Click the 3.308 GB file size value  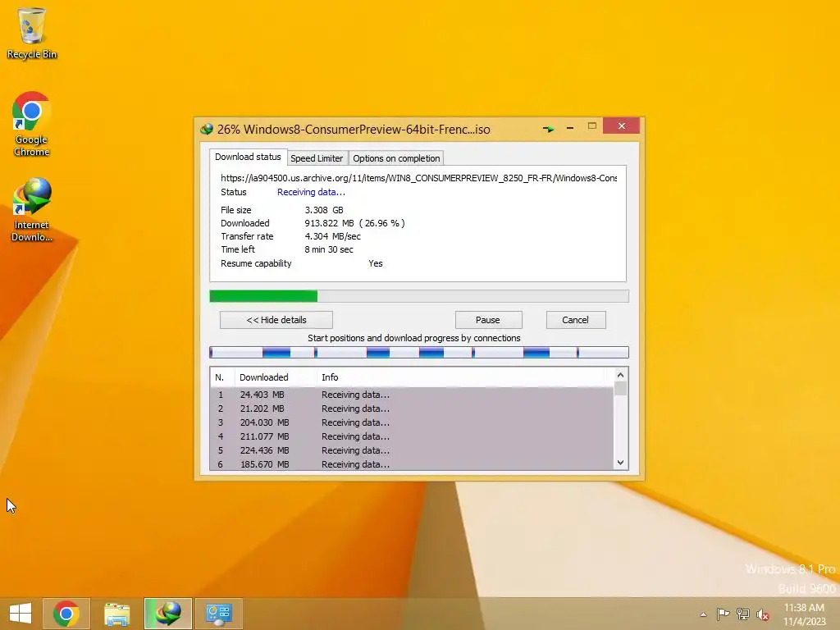tap(324, 210)
